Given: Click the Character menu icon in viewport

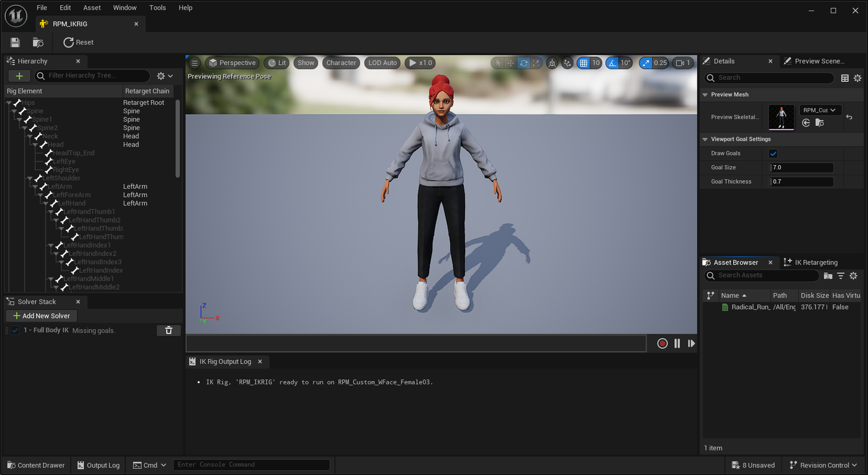Looking at the screenshot, I should (x=341, y=62).
